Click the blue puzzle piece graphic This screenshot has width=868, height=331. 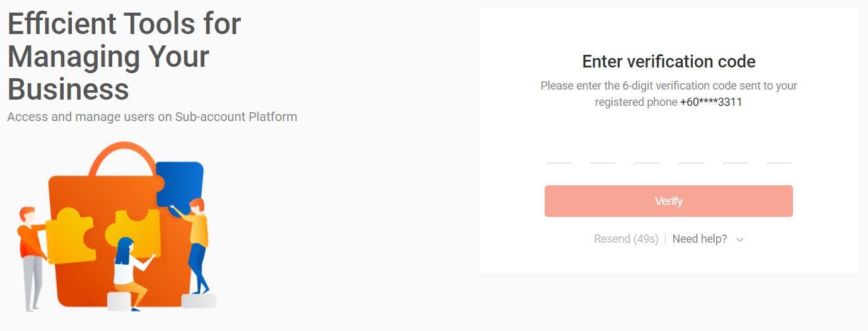coord(180,184)
